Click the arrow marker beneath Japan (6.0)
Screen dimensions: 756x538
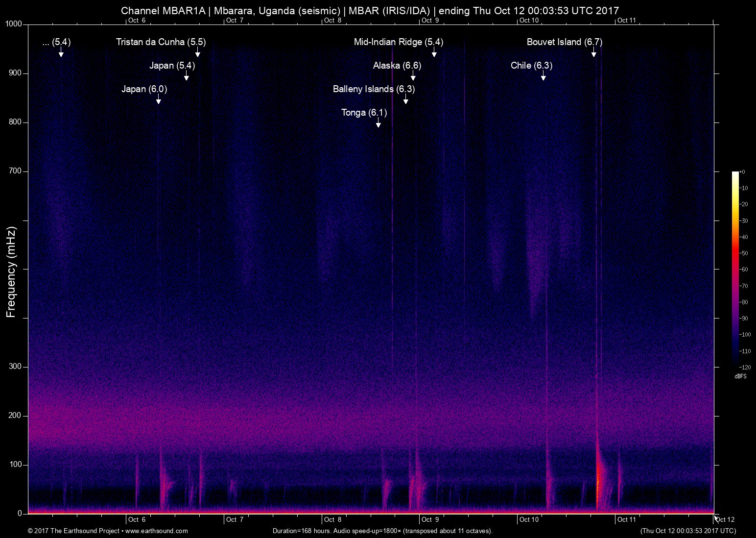tap(158, 99)
